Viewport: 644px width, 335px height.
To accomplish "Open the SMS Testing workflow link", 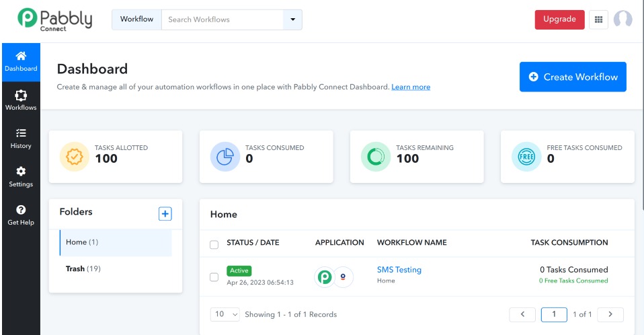I will point(399,270).
